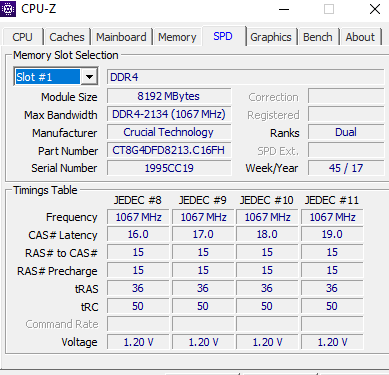389x375 pixels.
Task: Open the About tab
Action: [360, 37]
